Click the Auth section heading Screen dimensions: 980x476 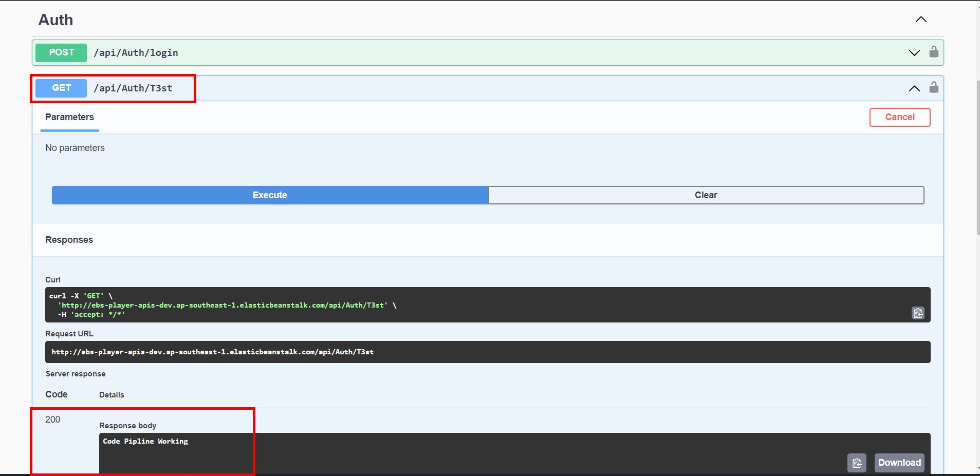click(56, 20)
